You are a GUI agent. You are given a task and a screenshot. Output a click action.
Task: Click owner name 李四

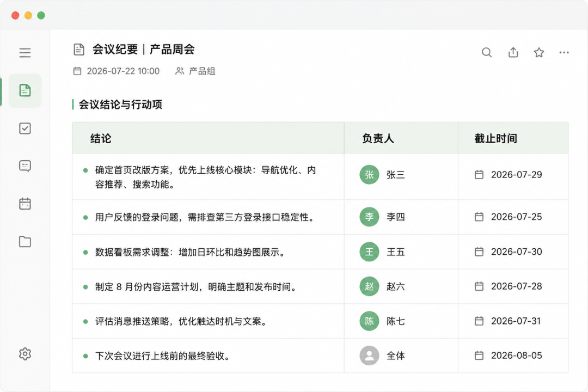pos(396,217)
